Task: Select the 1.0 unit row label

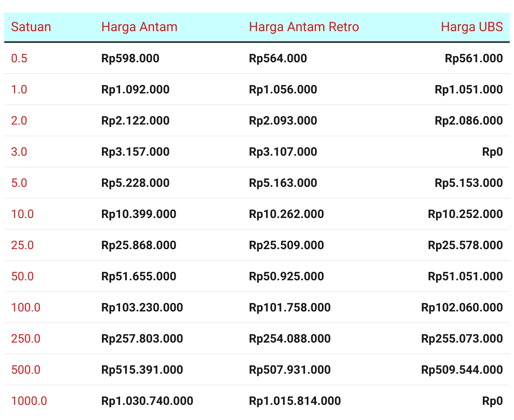Action: [19, 89]
